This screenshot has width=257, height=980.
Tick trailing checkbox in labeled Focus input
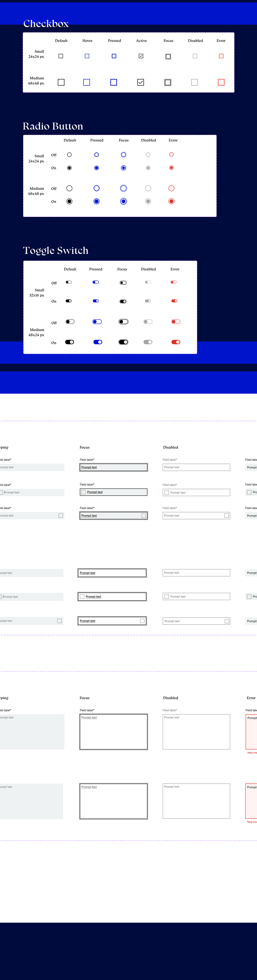pyautogui.click(x=144, y=516)
